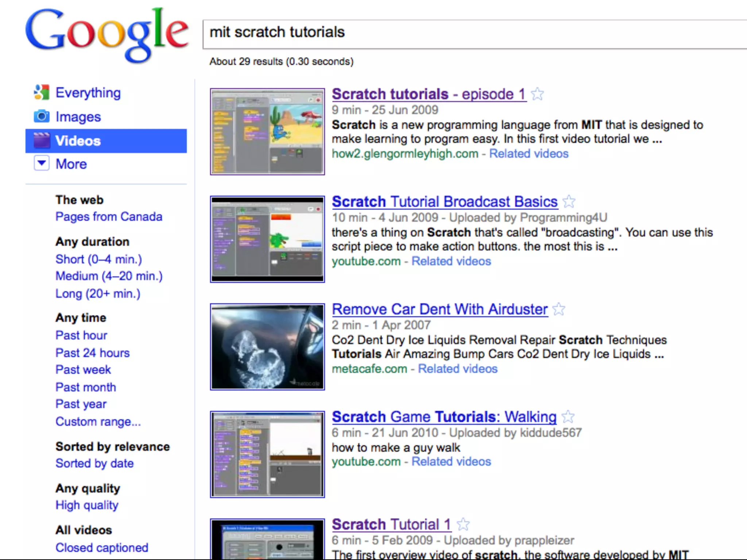Click inside the search query field
The image size is (747, 560).
point(474,34)
